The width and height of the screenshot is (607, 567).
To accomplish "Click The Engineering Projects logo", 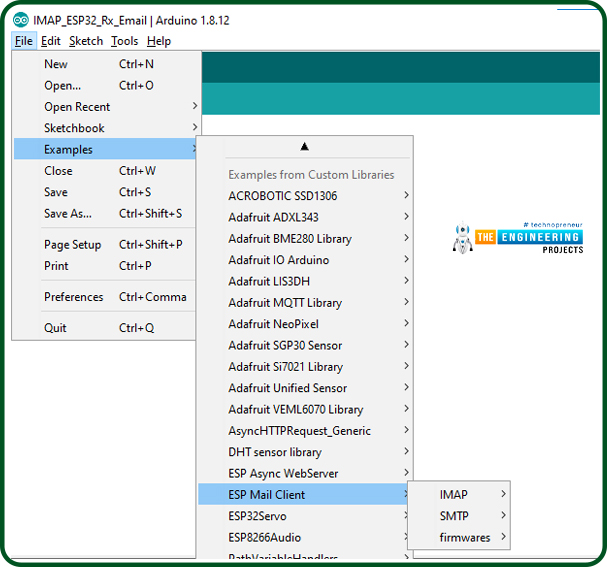I will [x=518, y=238].
